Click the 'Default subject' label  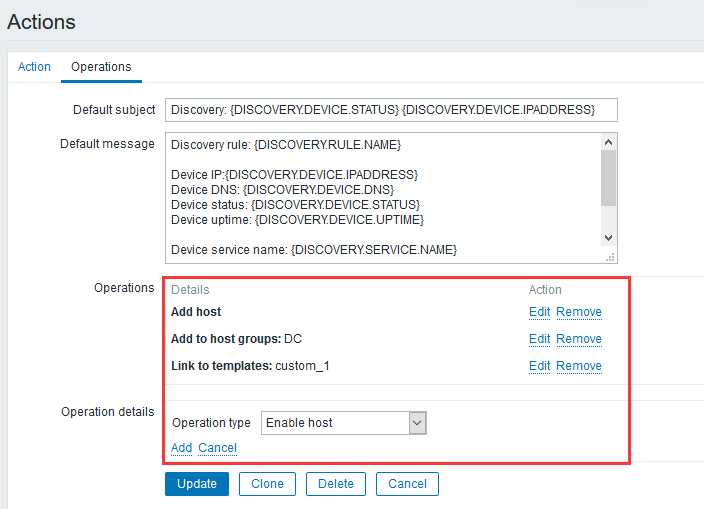[114, 110]
